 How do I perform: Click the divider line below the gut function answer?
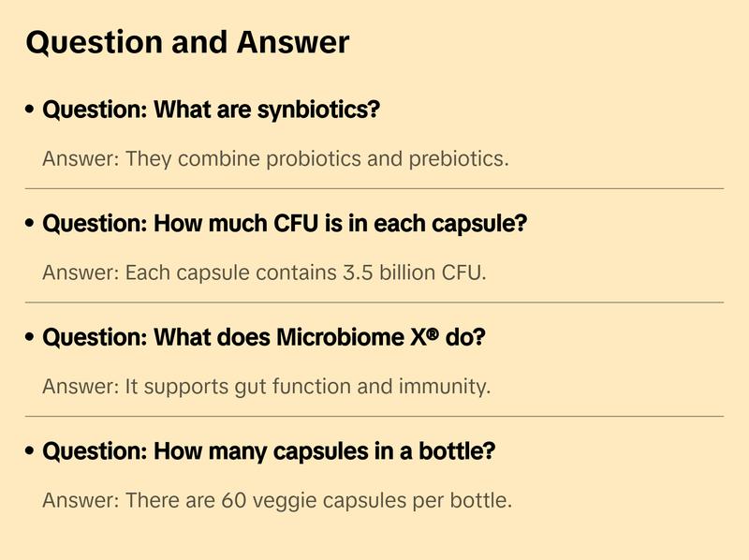click(374, 416)
